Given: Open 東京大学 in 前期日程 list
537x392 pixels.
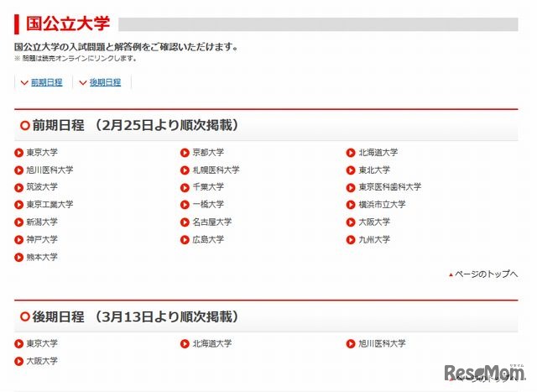Looking at the screenshot, I should click(x=42, y=153).
